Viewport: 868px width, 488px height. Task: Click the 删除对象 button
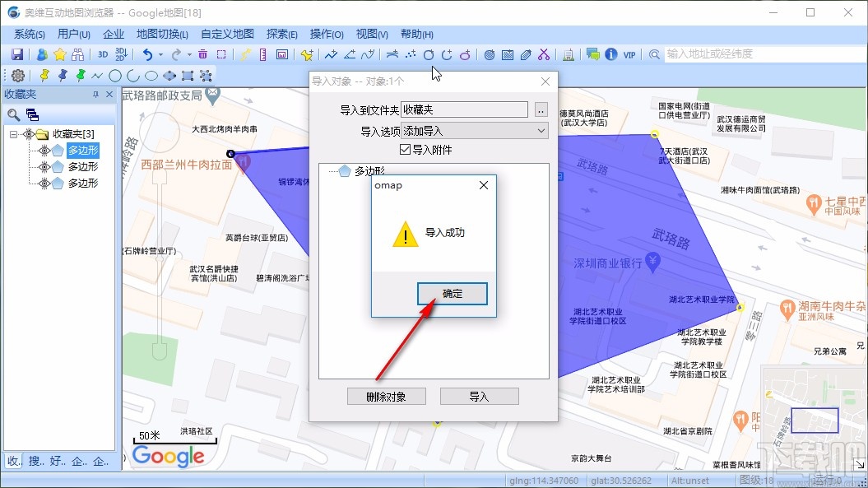[x=386, y=396]
